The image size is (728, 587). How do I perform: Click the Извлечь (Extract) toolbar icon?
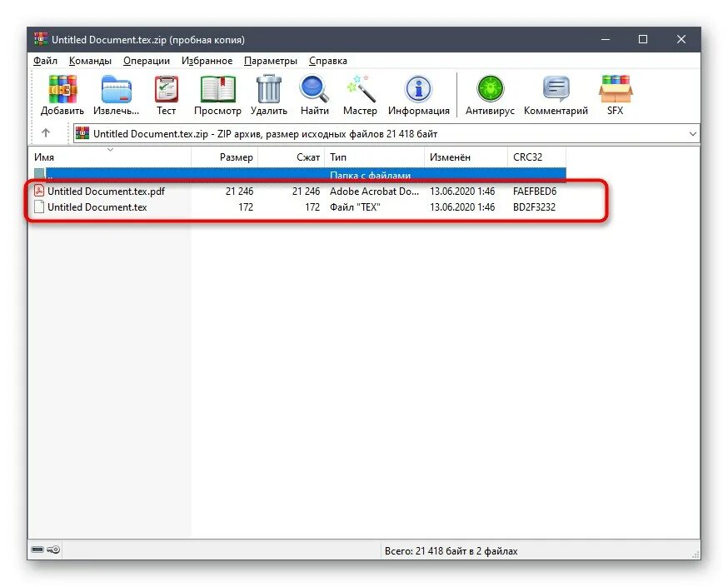click(116, 90)
